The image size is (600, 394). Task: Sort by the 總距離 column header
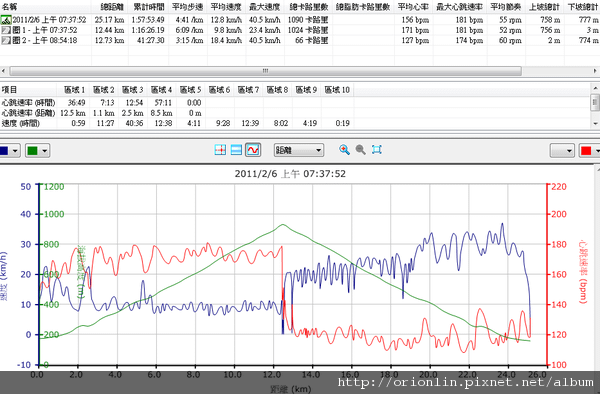110,7
